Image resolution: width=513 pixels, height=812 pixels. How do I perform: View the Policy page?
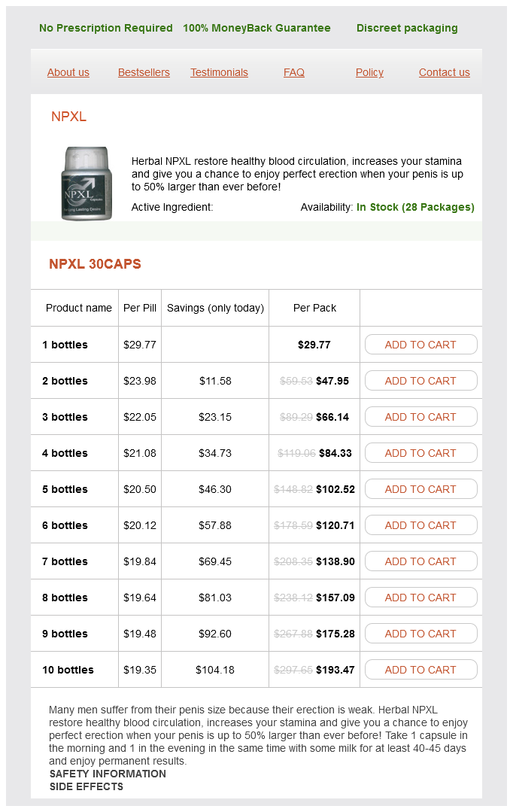[369, 72]
